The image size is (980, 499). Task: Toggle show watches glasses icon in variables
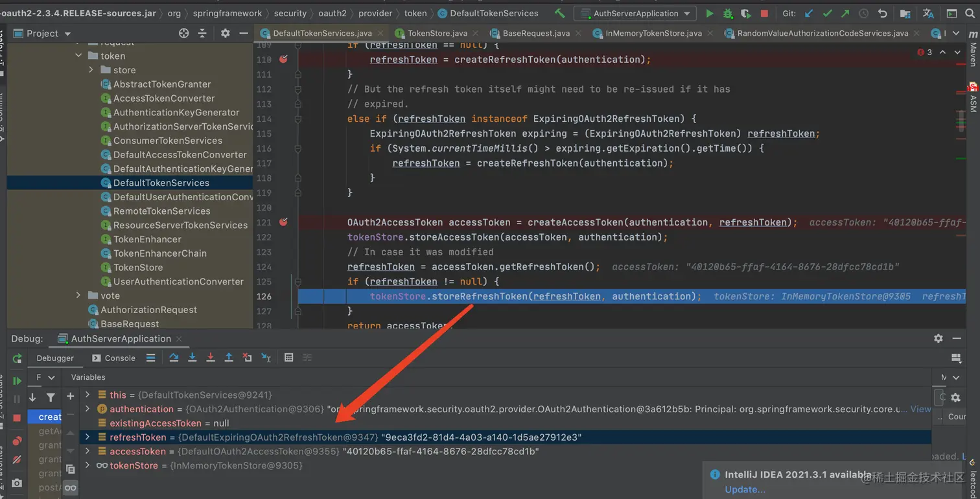[x=71, y=488]
